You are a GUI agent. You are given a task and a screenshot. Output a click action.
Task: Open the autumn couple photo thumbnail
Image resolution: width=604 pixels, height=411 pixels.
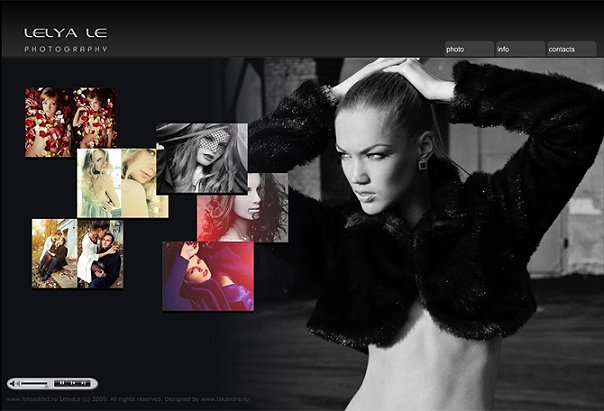(x=77, y=253)
